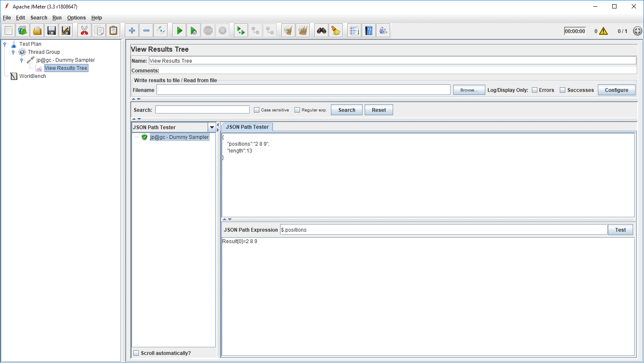
Task: Clear all results with the broom icon
Action: pyautogui.click(x=303, y=30)
